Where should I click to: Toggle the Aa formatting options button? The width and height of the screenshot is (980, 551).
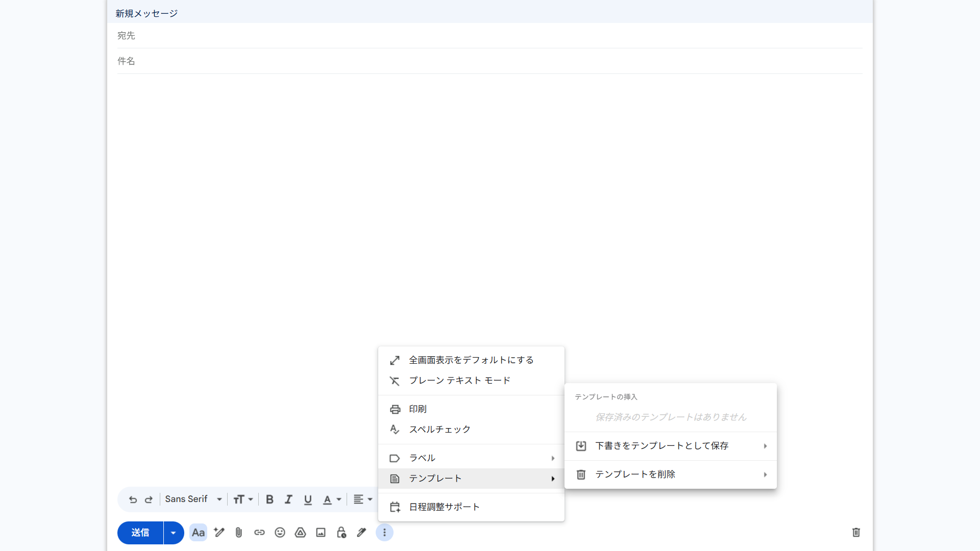[198, 533]
